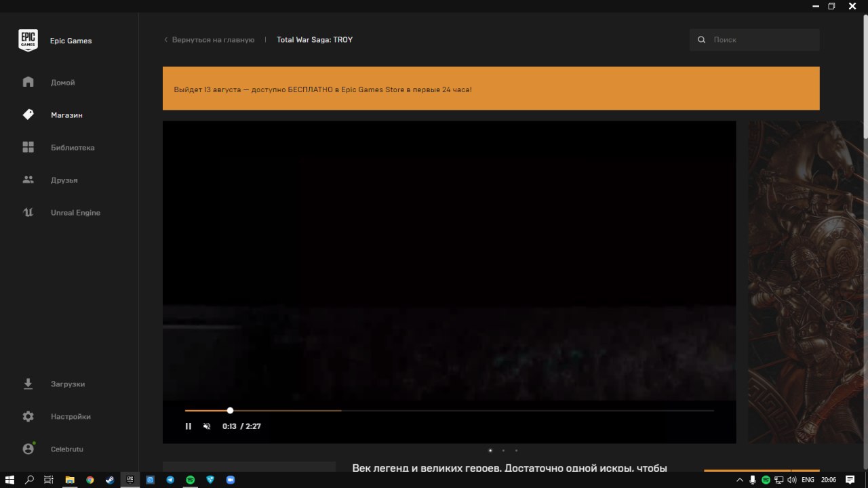Open Task View on taskbar
The width and height of the screenshot is (868, 488).
[49, 480]
